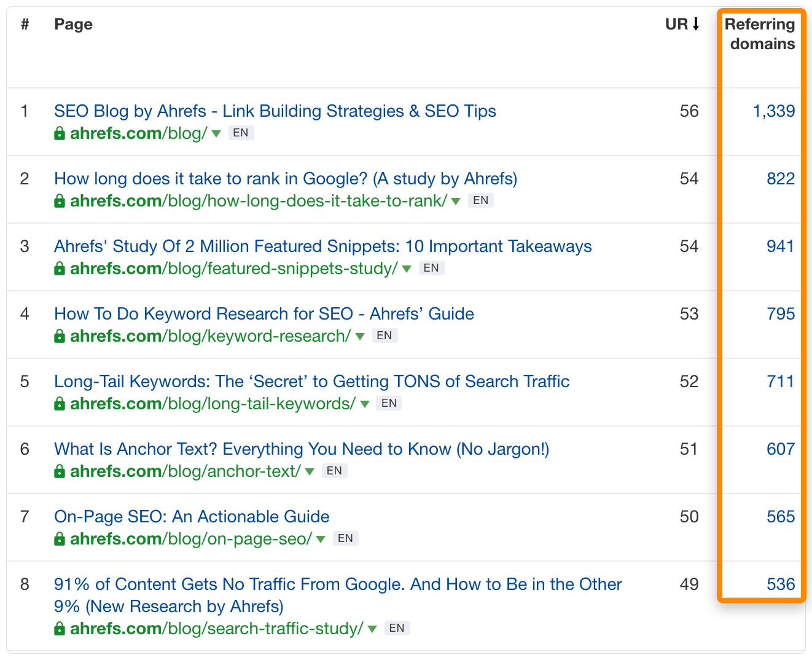Click the Referring domains column header
This screenshot has height=660, width=812.
(x=760, y=34)
